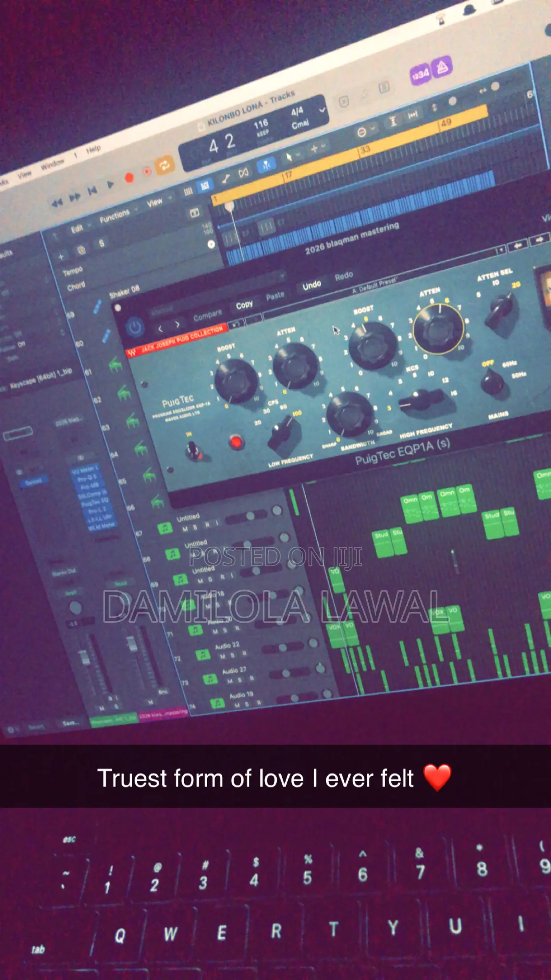Solo the Audio 27 track
Viewport: 551px width, 980px height.
click(x=240, y=680)
